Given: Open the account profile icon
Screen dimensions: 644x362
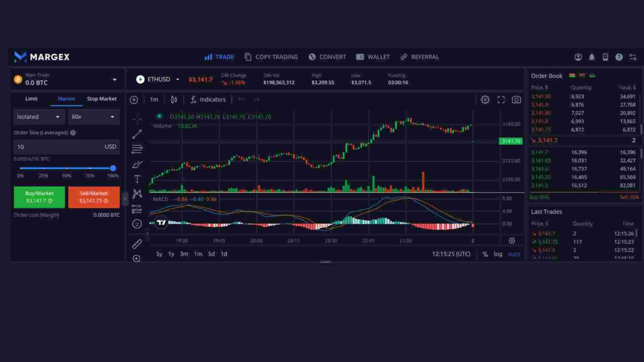Looking at the screenshot, I should [578, 57].
